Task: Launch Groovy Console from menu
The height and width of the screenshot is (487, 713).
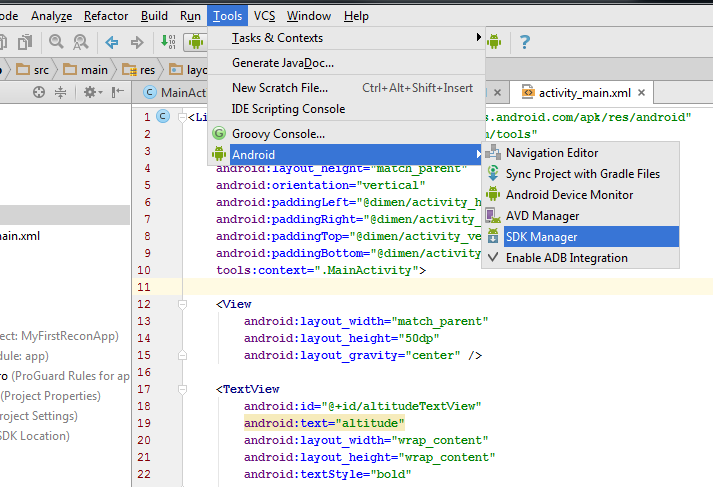Action: (x=346, y=134)
